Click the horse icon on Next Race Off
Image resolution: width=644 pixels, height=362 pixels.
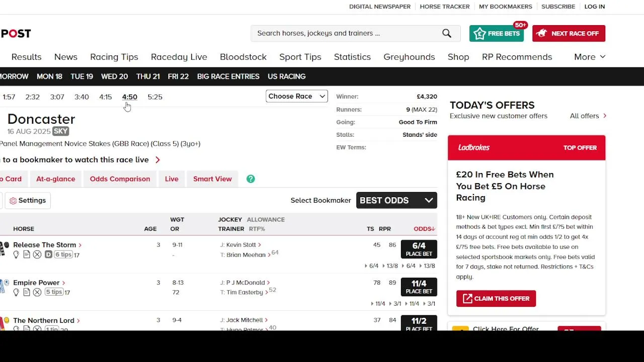pos(541,33)
